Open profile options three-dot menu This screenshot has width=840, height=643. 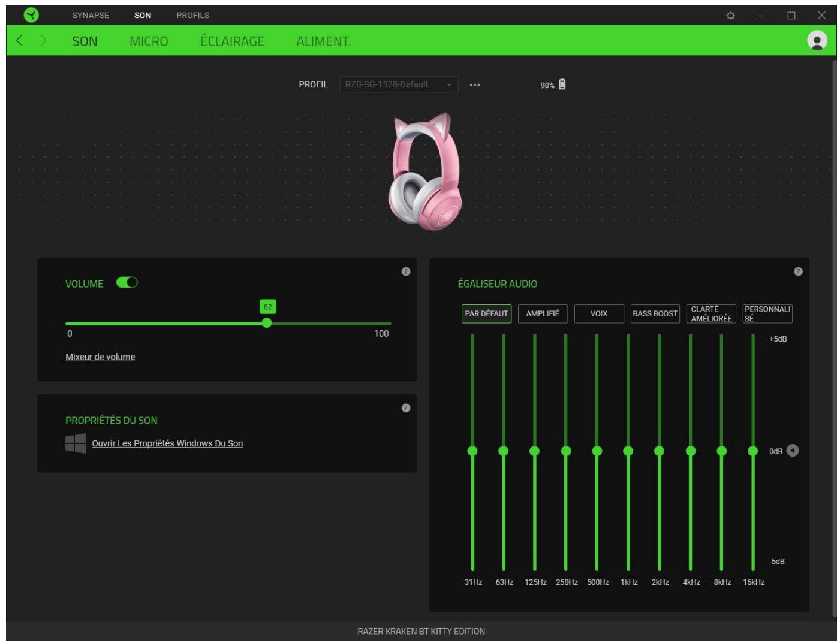click(475, 85)
